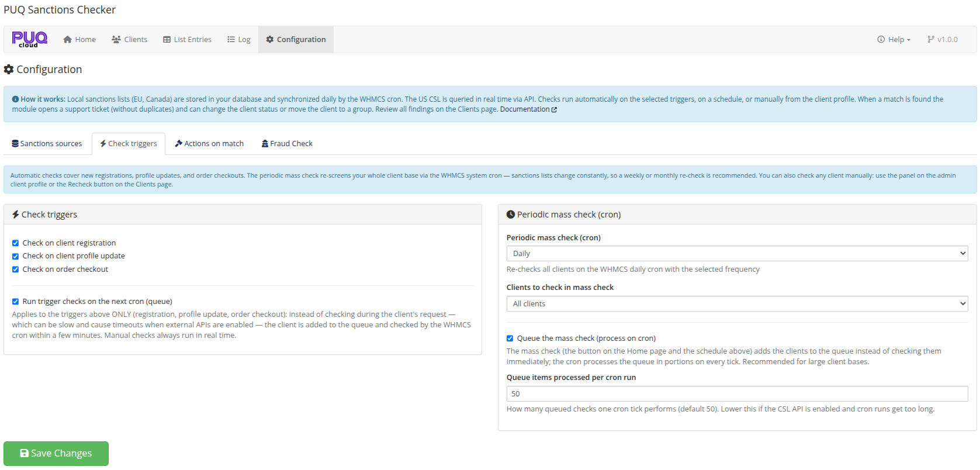Open the Configuration nav item
980x470 pixels.
click(296, 39)
